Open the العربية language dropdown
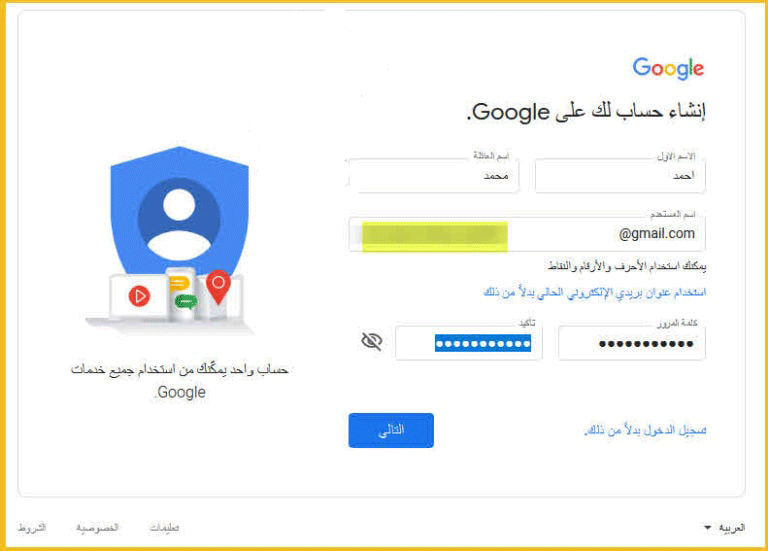Screen dimensions: 768x551 pos(724,527)
